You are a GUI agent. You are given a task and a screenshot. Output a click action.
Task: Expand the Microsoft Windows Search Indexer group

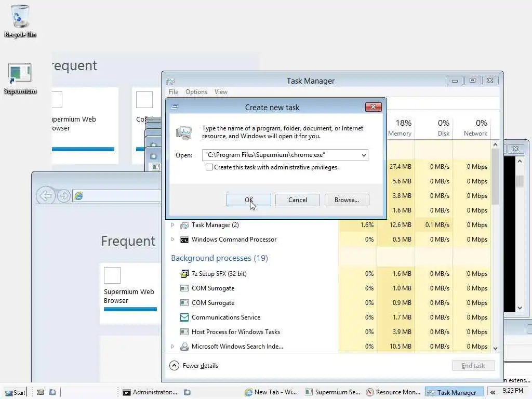(x=172, y=347)
